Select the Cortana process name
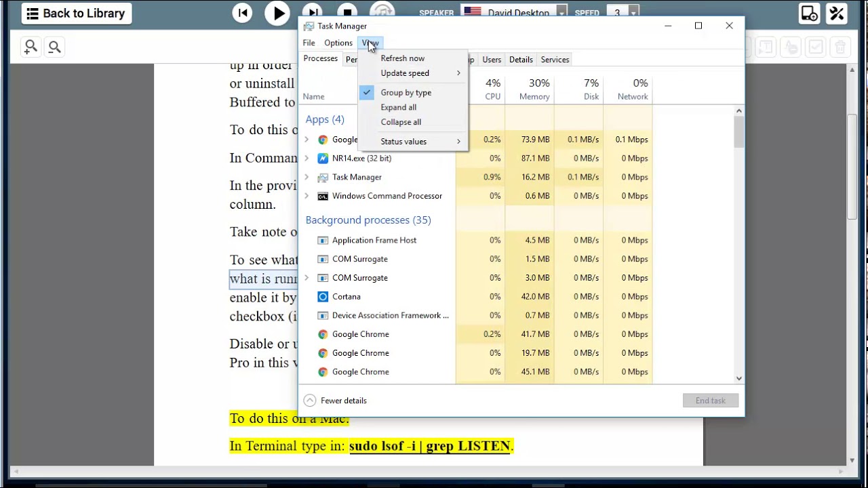The height and width of the screenshot is (488, 868). click(x=346, y=297)
